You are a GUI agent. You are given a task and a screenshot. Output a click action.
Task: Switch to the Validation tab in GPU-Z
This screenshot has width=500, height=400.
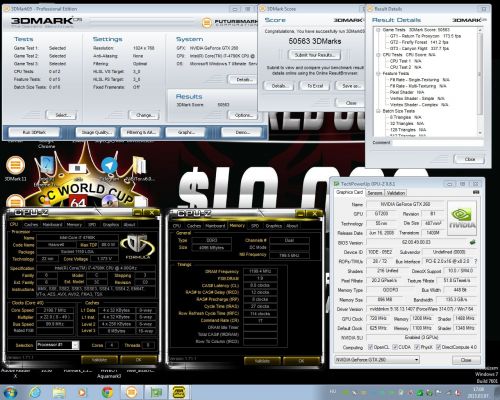(x=396, y=193)
